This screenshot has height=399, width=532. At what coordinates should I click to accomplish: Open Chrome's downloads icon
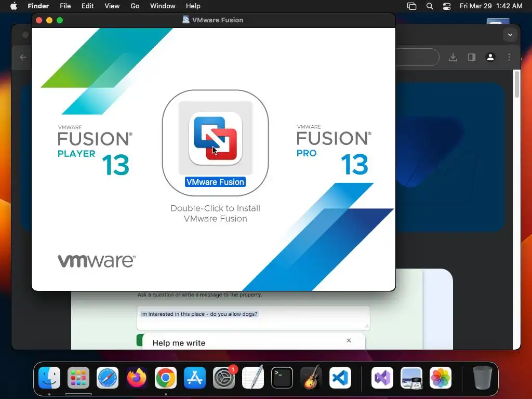point(453,57)
